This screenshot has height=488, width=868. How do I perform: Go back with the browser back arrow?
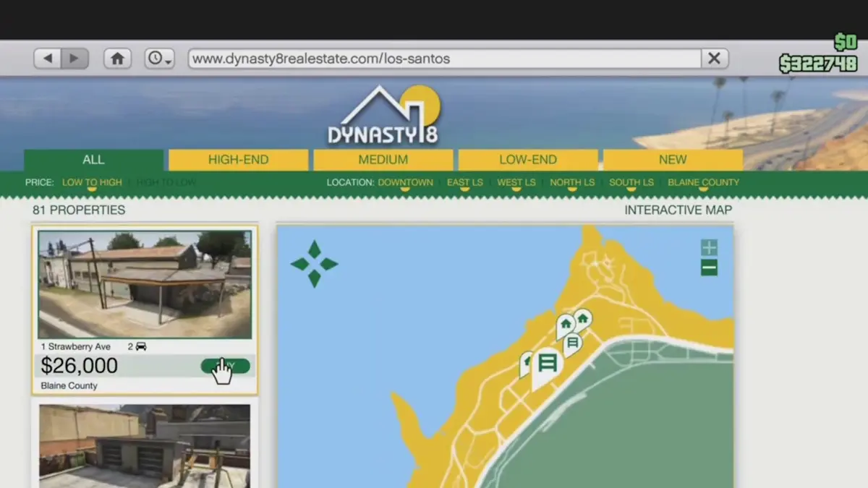48,59
